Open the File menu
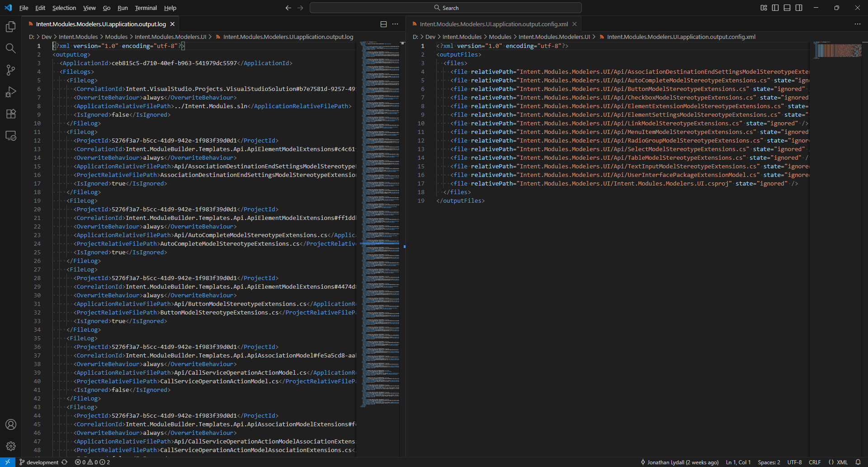This screenshot has width=868, height=467. pyautogui.click(x=24, y=8)
